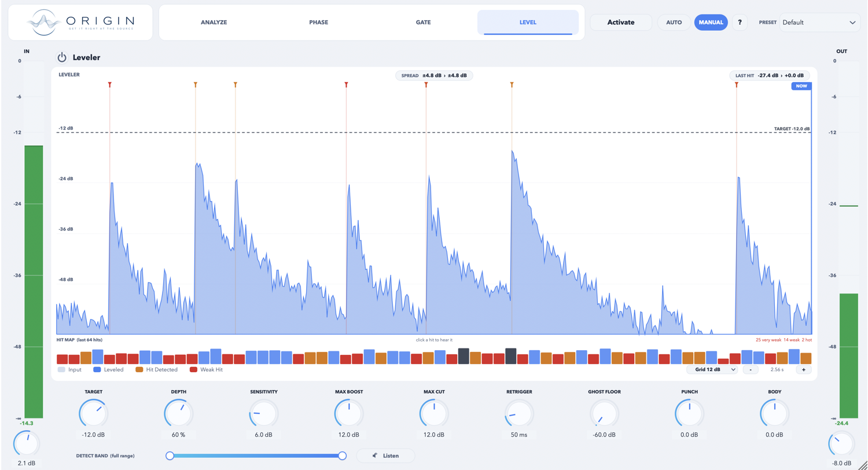Click the question mark help icon
The height and width of the screenshot is (470, 868).
pos(740,23)
